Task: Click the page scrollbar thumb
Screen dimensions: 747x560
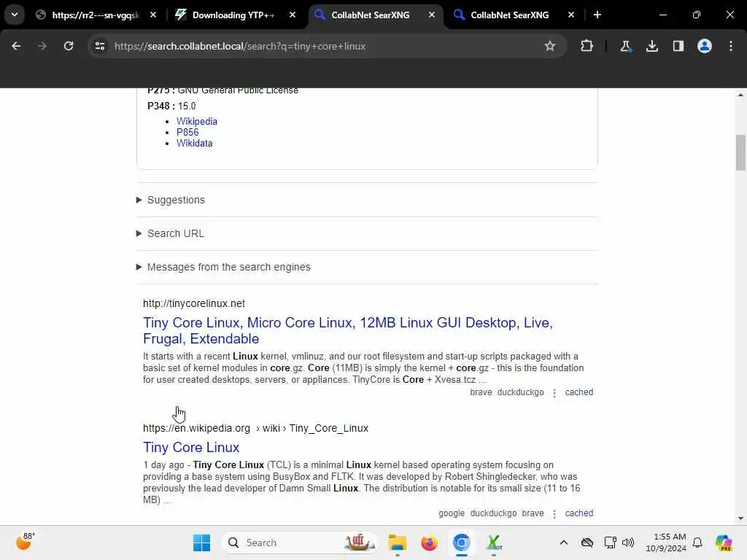Action: click(x=740, y=152)
